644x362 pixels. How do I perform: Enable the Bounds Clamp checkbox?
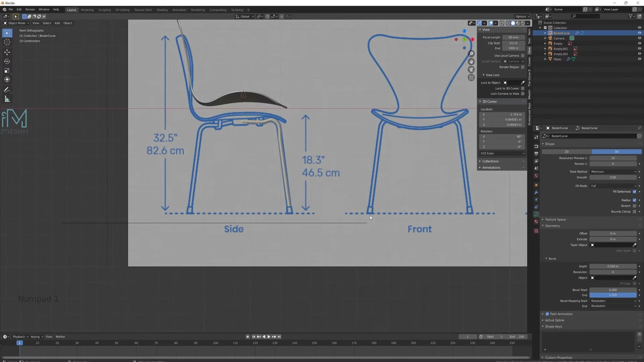[x=634, y=212]
